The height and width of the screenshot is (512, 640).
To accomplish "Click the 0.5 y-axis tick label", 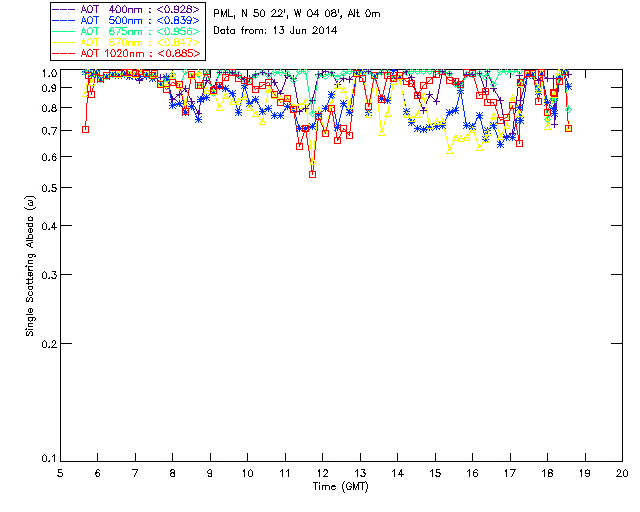I will tap(49, 188).
